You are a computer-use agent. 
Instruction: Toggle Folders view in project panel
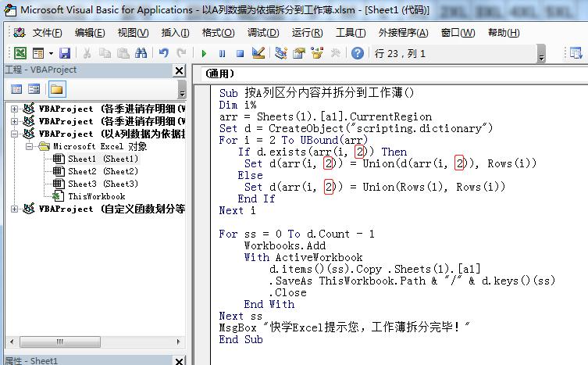tap(57, 89)
